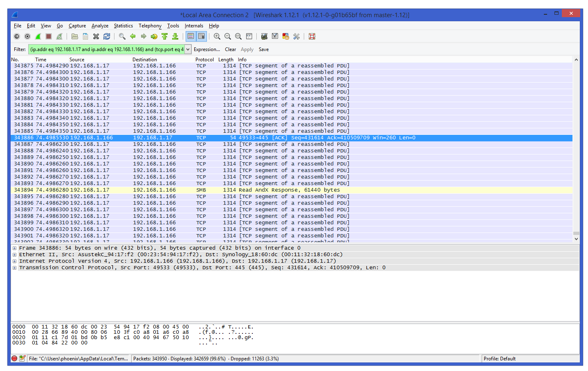Toggle auto scroll in live capture
Screen dimensions: 588x371
click(202, 36)
